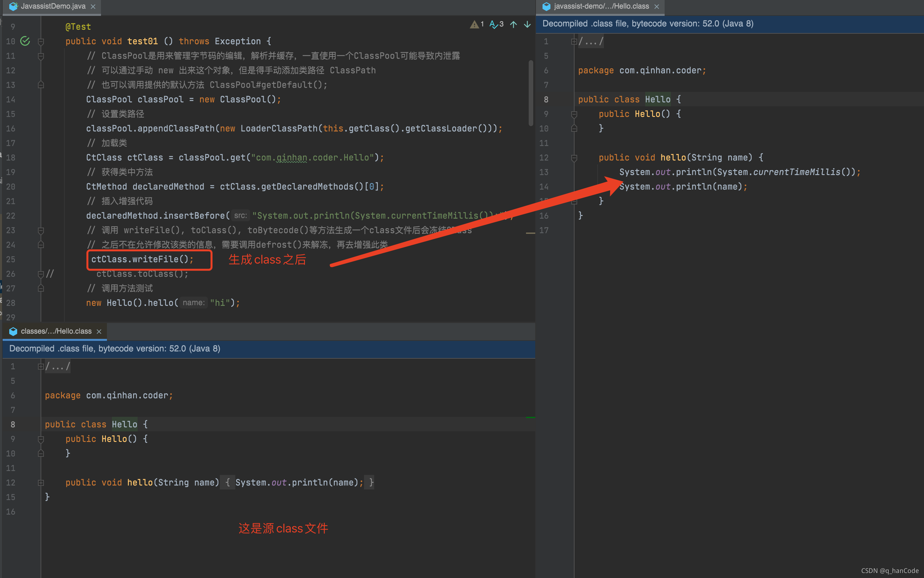Click class name Hello in bottom pane line 8
Viewport: 924px width, 578px height.
(124, 424)
